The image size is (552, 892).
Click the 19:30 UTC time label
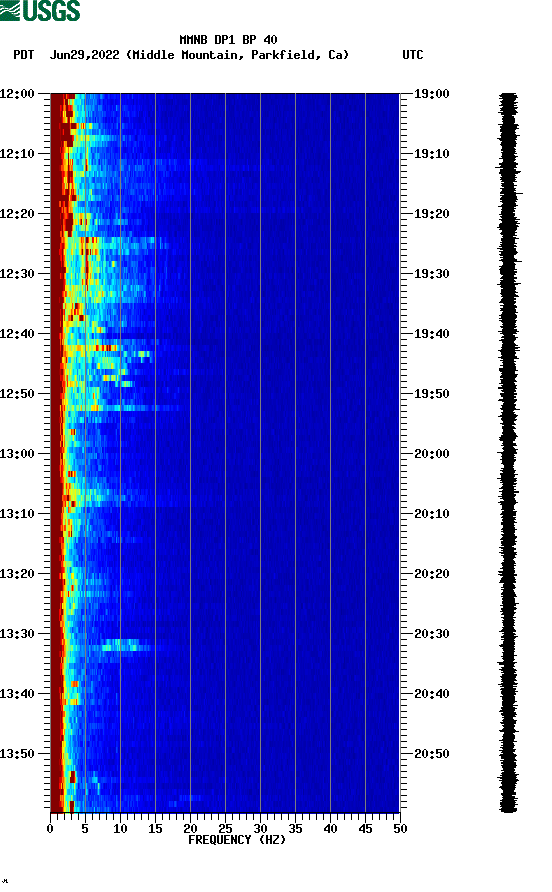(431, 274)
